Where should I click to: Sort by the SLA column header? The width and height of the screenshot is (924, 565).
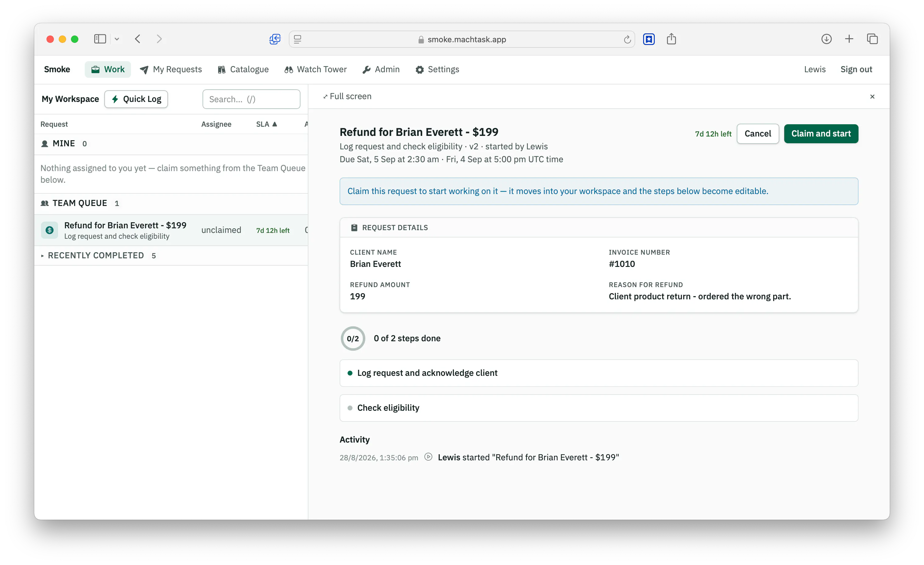pyautogui.click(x=266, y=124)
